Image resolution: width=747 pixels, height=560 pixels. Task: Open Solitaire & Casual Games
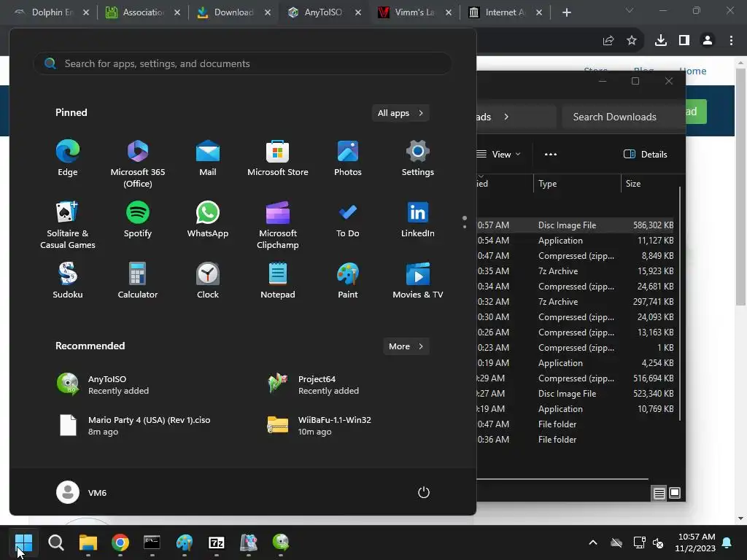[68, 225]
